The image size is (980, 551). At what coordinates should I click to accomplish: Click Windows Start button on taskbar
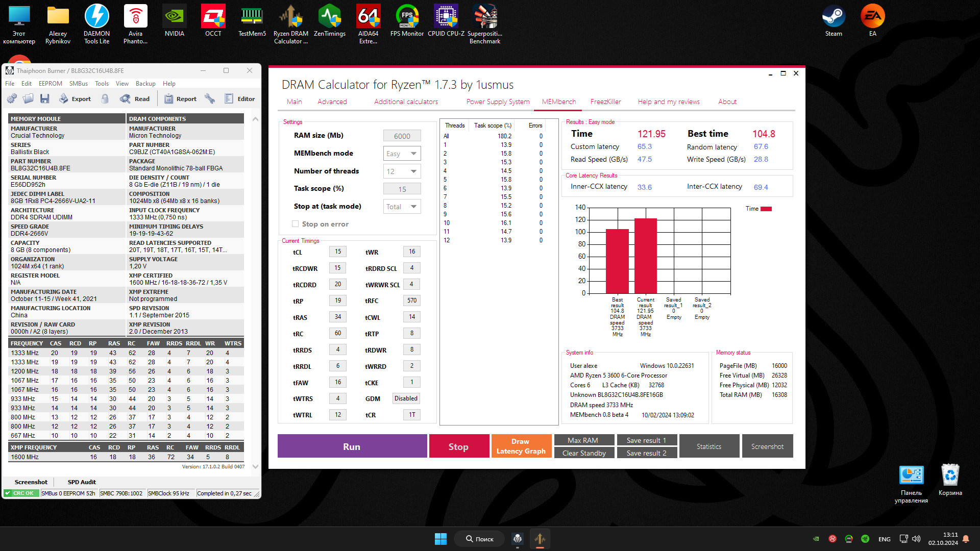coord(440,539)
